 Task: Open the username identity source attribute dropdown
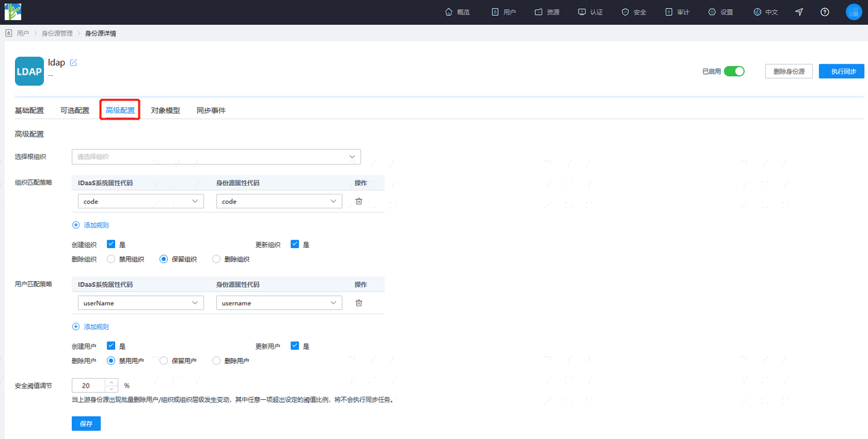(279, 303)
